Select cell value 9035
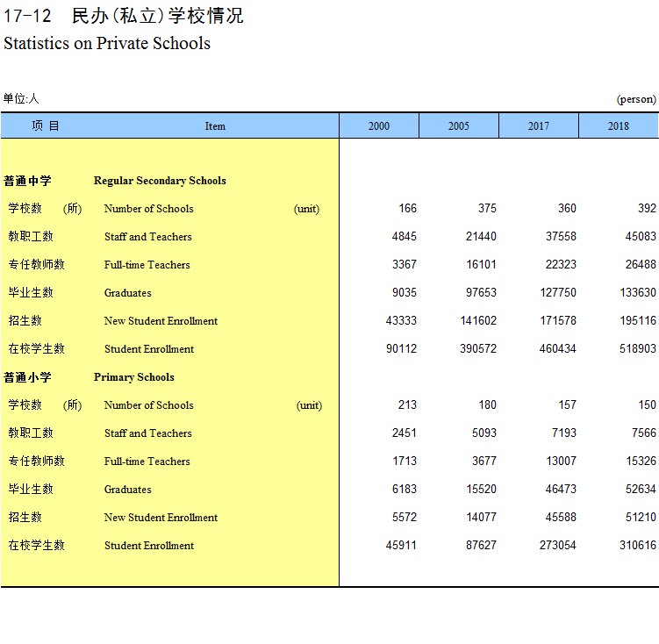Image resolution: width=659 pixels, height=644 pixels. click(405, 292)
